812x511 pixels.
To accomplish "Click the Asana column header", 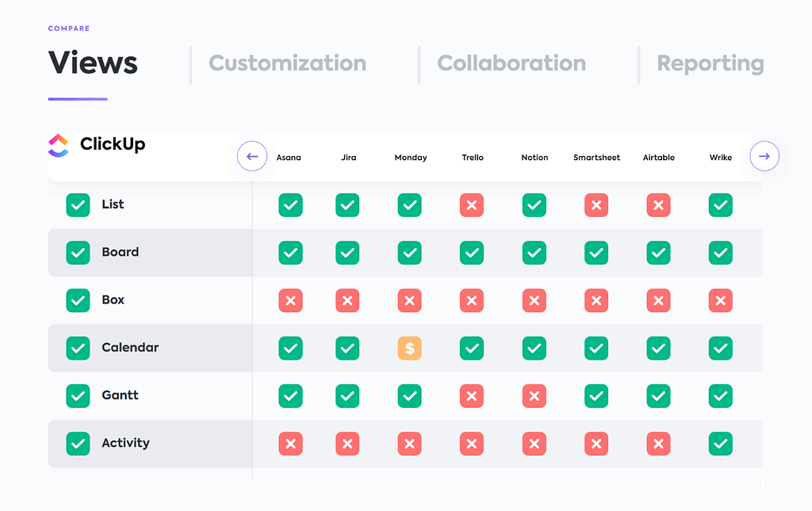I will pos(289,157).
